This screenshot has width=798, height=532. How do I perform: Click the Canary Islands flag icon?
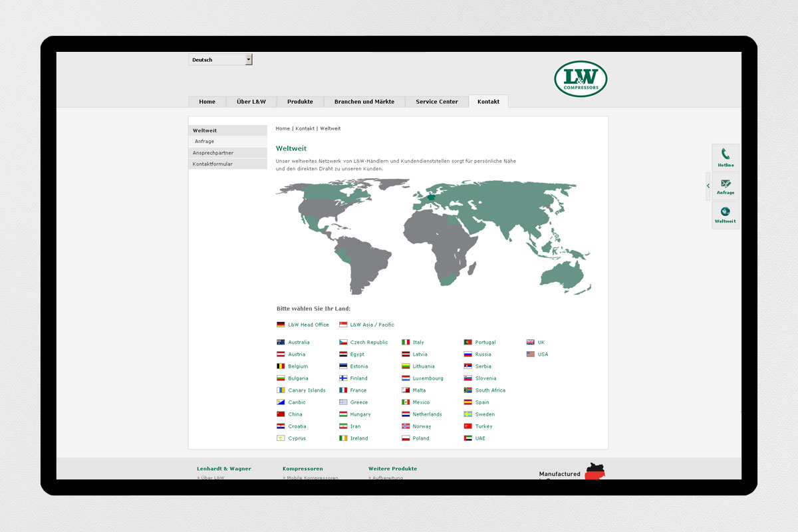coord(281,390)
